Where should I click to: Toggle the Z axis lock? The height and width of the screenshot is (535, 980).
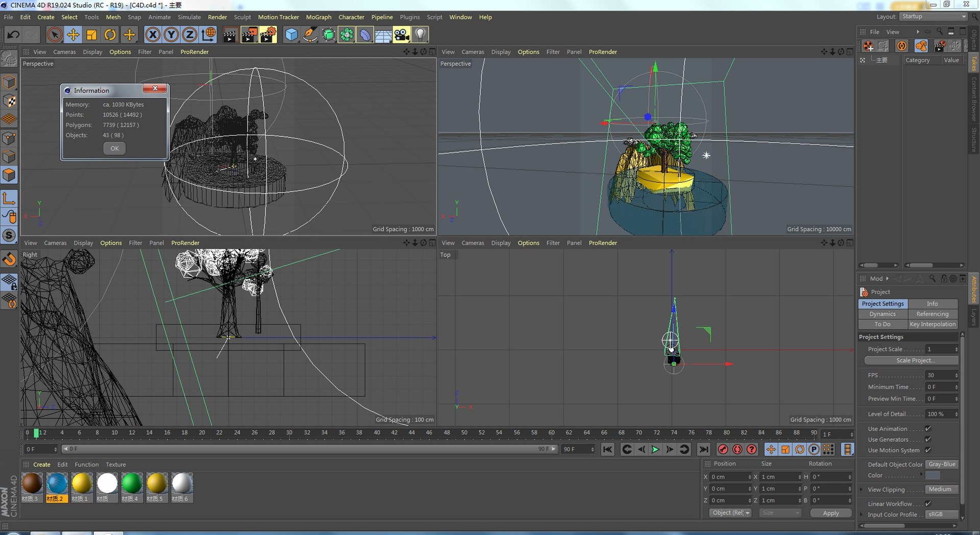pos(189,35)
